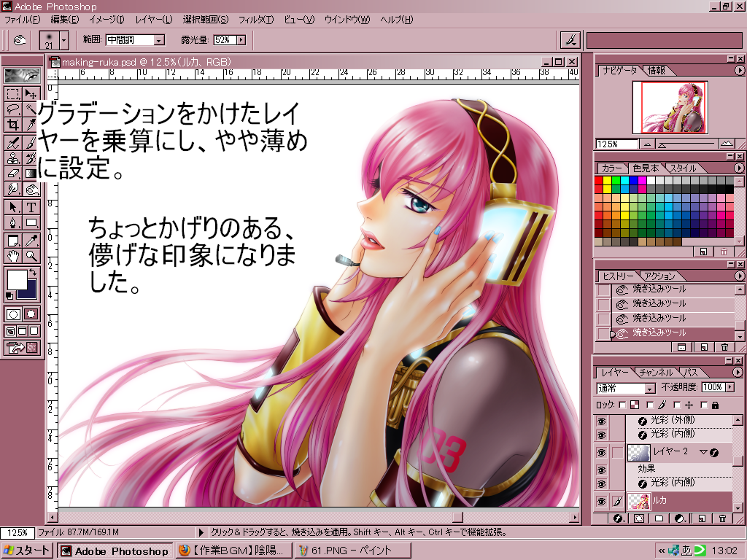This screenshot has height=560, width=747.
Task: Select the Type tool
Action: [31, 206]
